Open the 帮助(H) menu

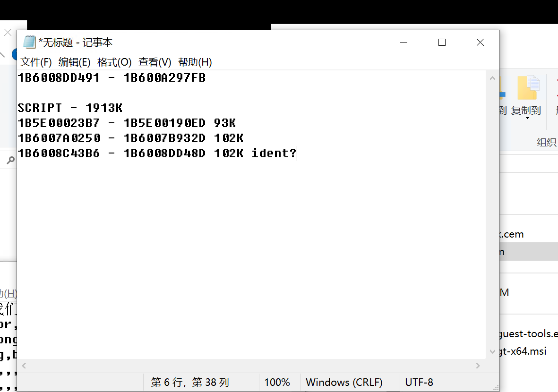click(x=195, y=62)
